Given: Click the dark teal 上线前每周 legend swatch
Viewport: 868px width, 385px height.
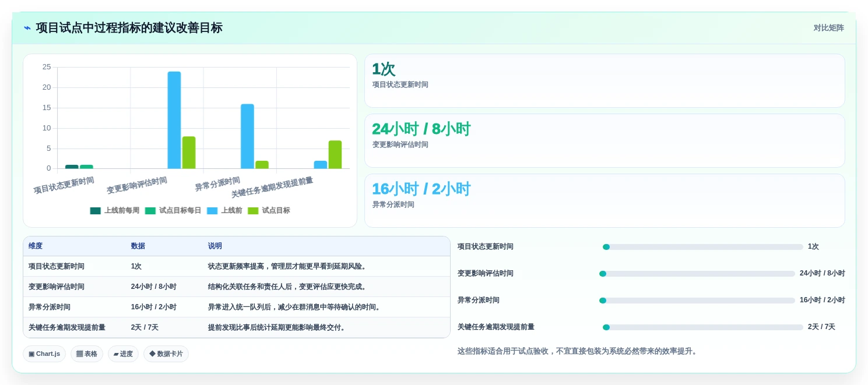Looking at the screenshot, I should 96,211.
